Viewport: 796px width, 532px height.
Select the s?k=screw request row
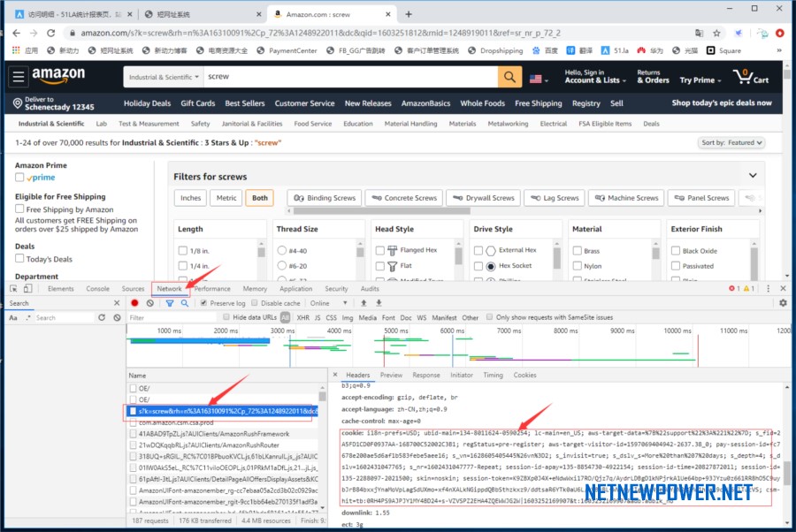pos(223,411)
